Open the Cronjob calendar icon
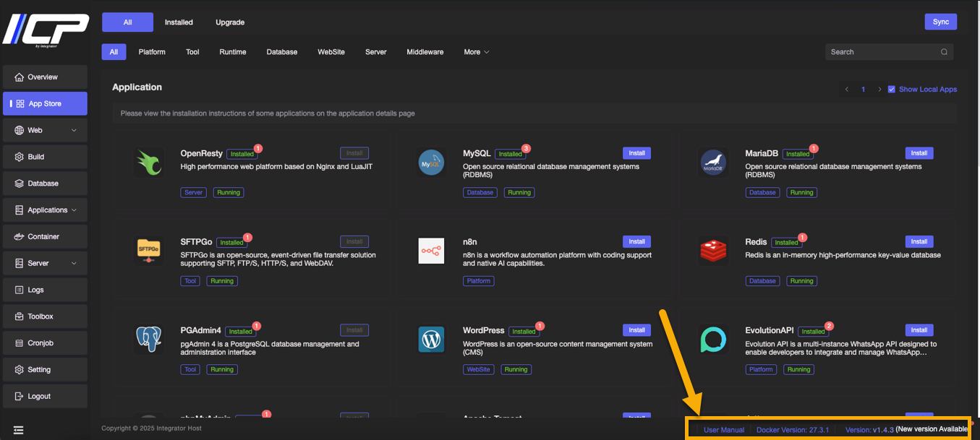 pyautogui.click(x=19, y=343)
